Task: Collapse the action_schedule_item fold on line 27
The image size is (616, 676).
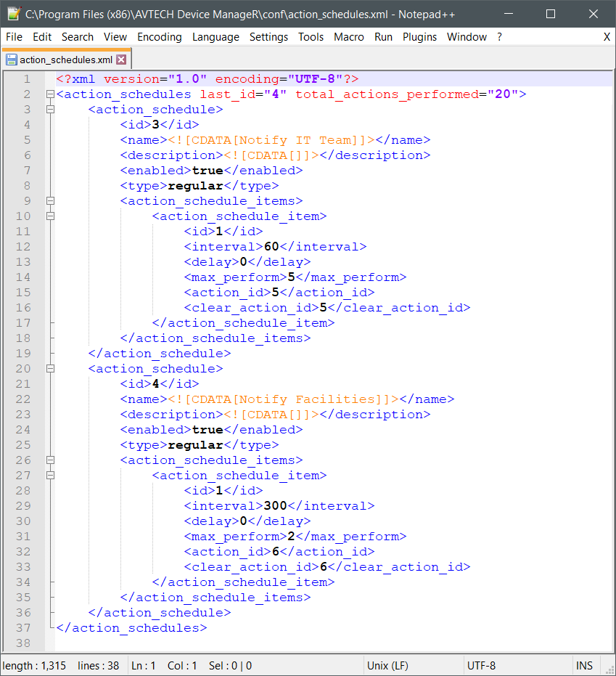Action: point(49,476)
